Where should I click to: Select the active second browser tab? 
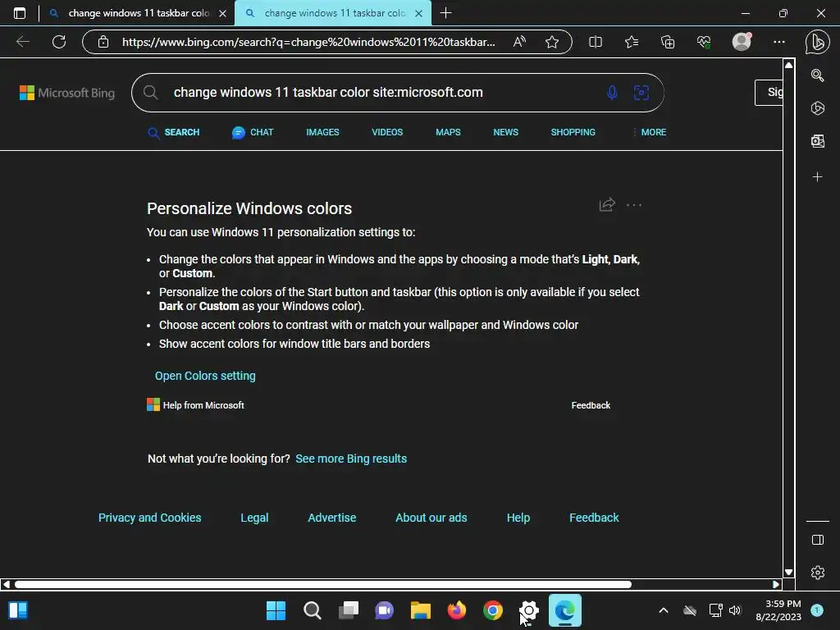point(333,13)
